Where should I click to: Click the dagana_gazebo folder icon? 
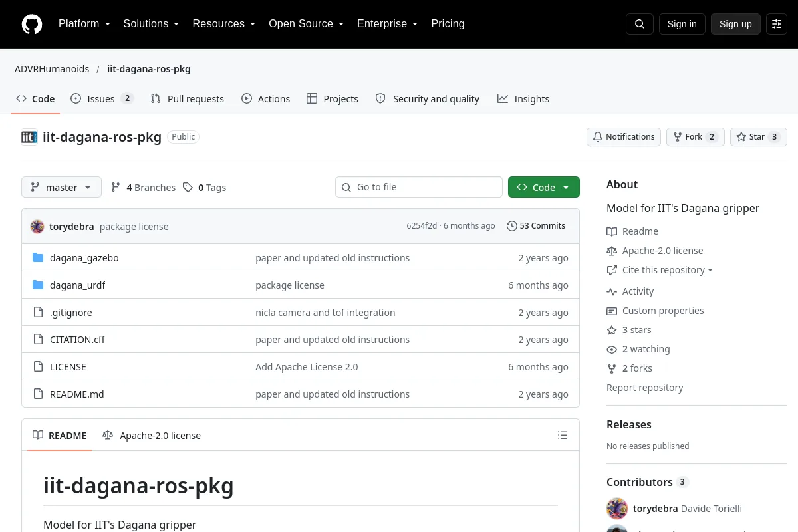coord(38,257)
